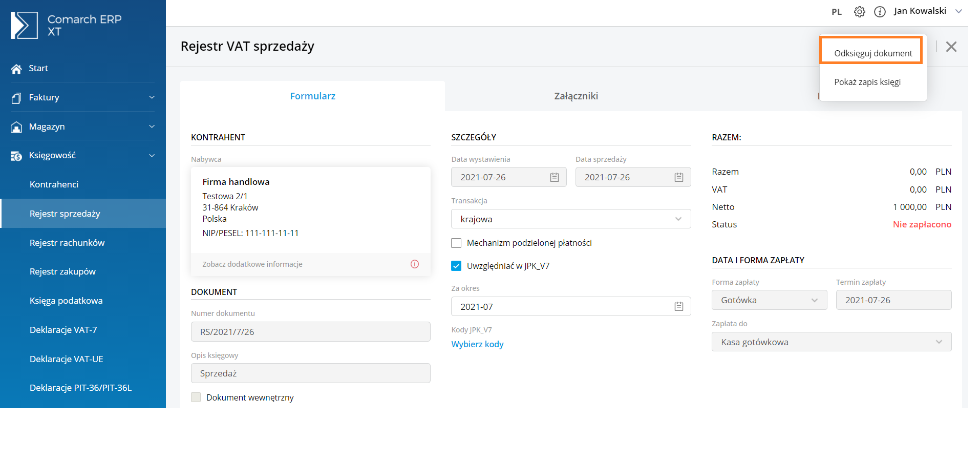Open settings gear icon in top bar
This screenshot has height=463, width=980.
(860, 12)
